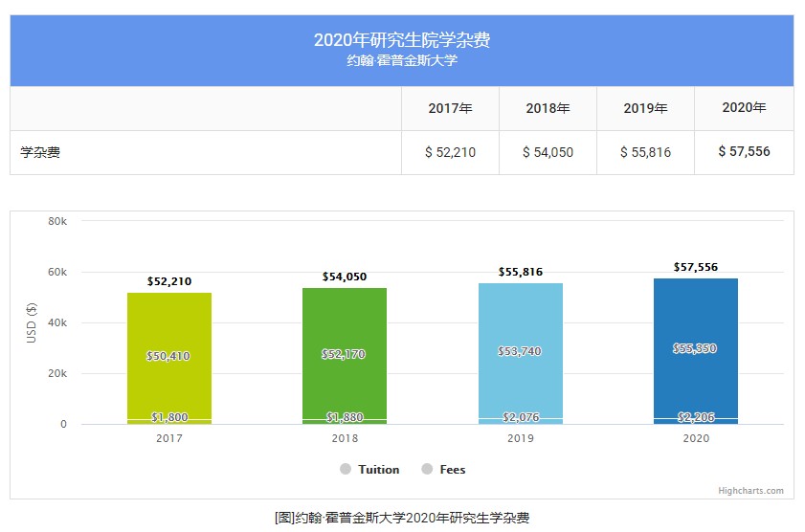Click the $1,800 fees label in 2017
805x532 pixels.
169,417
